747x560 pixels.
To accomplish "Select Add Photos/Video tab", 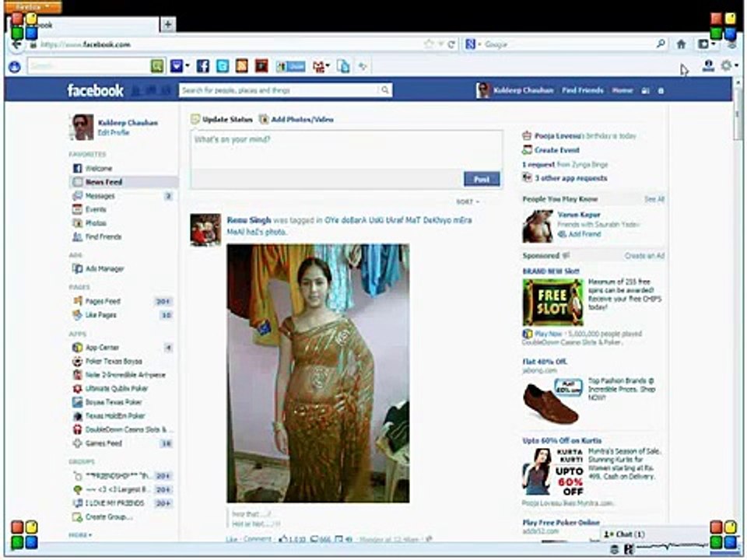I will click(296, 119).
